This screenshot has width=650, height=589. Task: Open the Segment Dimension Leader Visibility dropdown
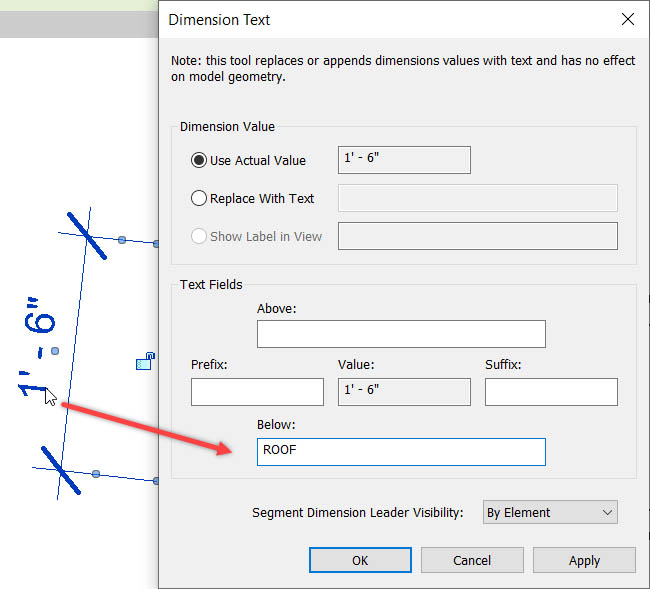click(x=550, y=512)
